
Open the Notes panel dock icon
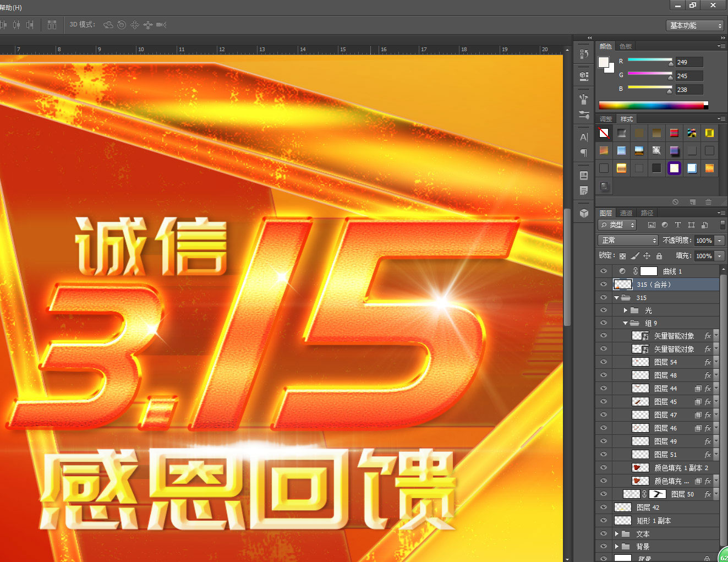point(584,190)
